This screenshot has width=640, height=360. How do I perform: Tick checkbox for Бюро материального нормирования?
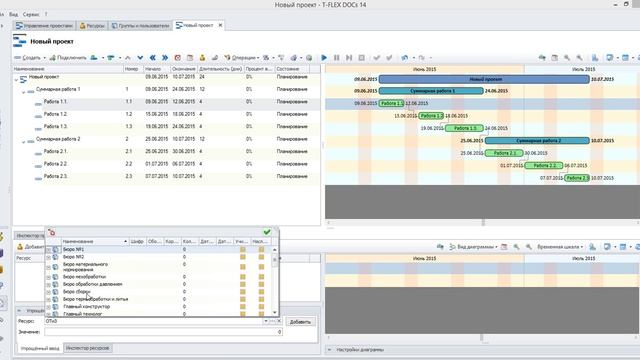click(49, 267)
